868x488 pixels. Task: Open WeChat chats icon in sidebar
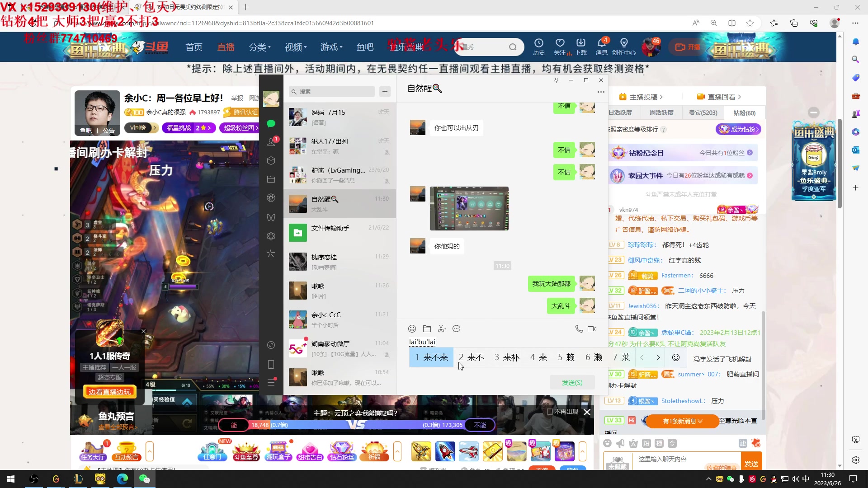(271, 123)
